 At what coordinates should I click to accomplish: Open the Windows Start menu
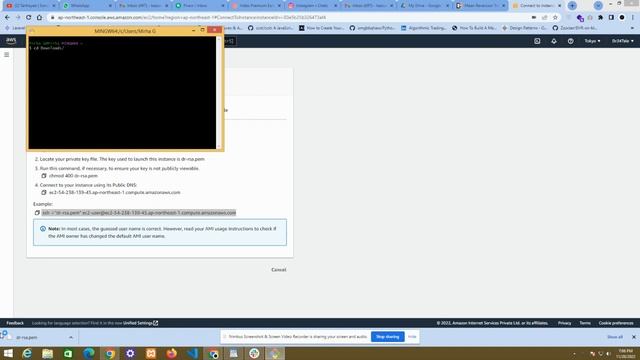8,353
